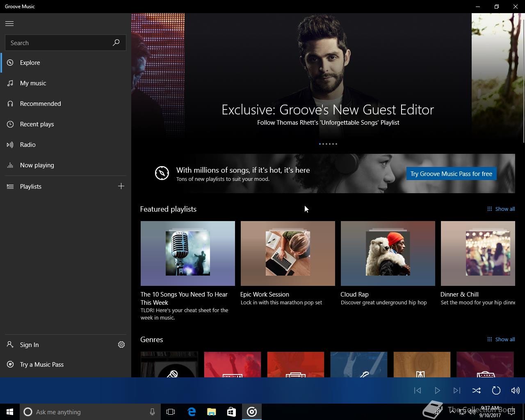Image resolution: width=525 pixels, height=420 pixels.
Task: Show all genres
Action: [x=501, y=340]
